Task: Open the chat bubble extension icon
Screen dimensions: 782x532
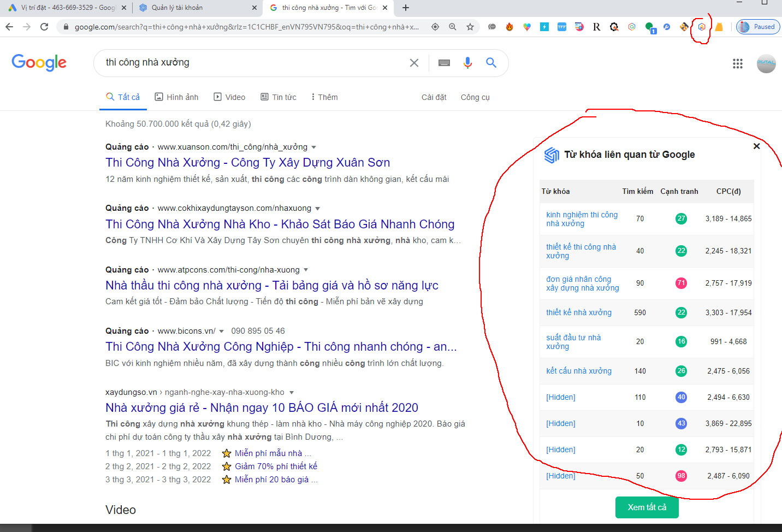Action: tap(492, 27)
